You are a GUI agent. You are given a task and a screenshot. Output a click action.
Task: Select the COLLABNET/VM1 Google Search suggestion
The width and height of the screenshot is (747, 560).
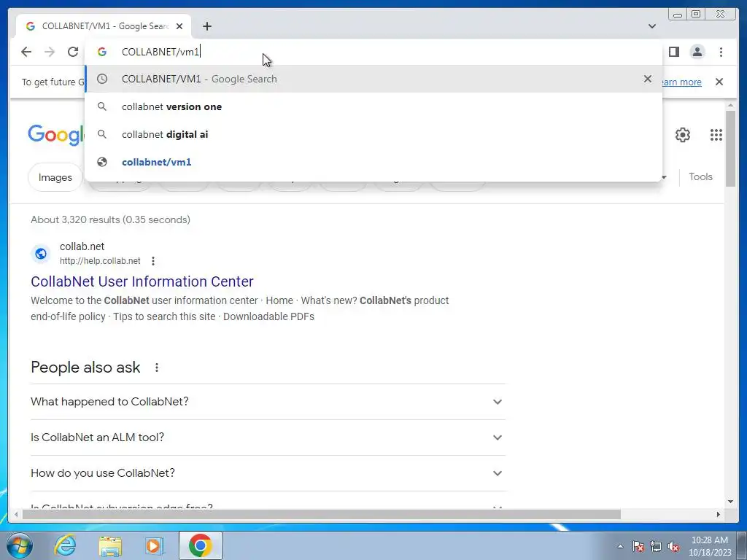pyautogui.click(x=373, y=79)
